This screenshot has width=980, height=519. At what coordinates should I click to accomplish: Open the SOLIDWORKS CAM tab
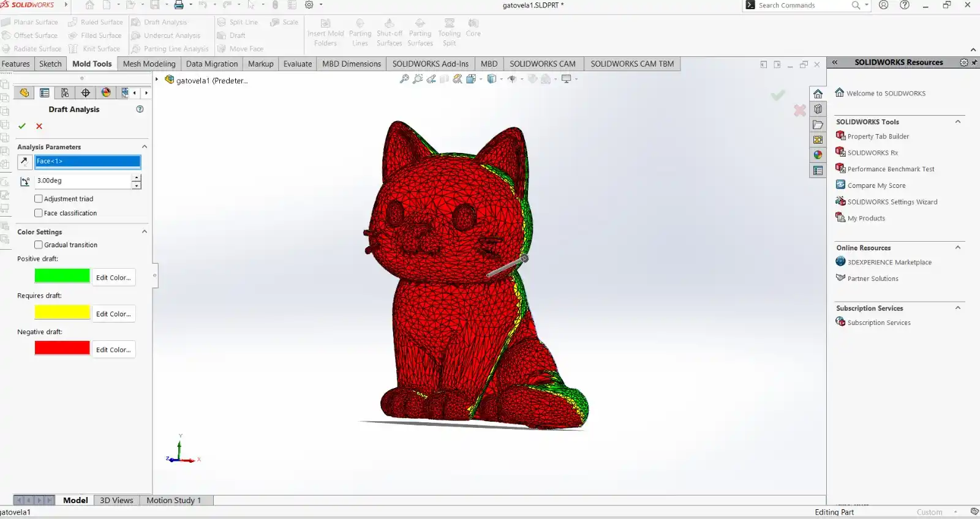[x=543, y=64]
